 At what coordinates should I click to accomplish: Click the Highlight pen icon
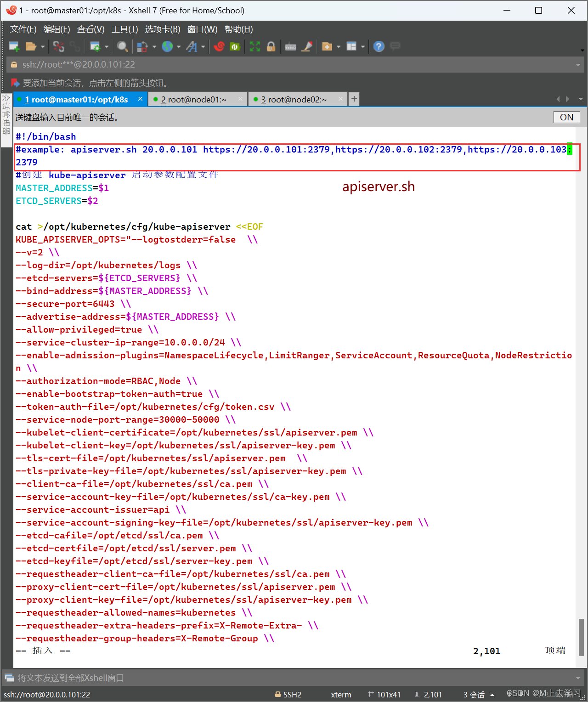click(307, 46)
